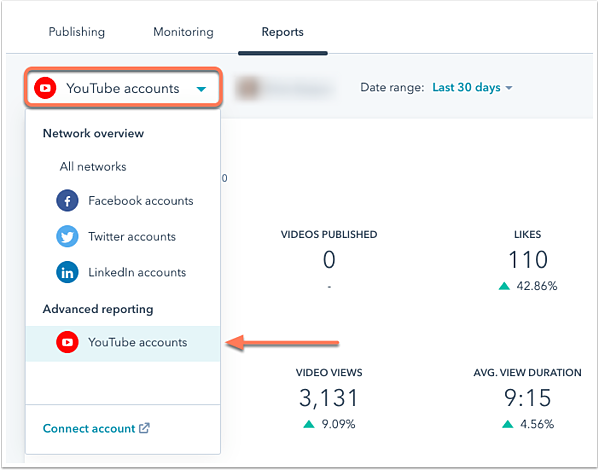Screen dimensions: 599x470
Task: Click the 42.86% likes change
Action: click(x=537, y=286)
